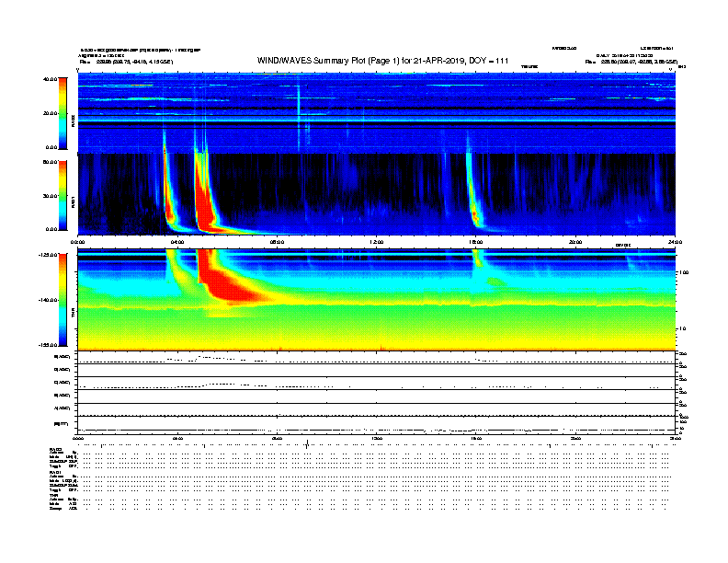
Task: Click the rotated TNR axis label beside spectrogram
Action: 73,313
